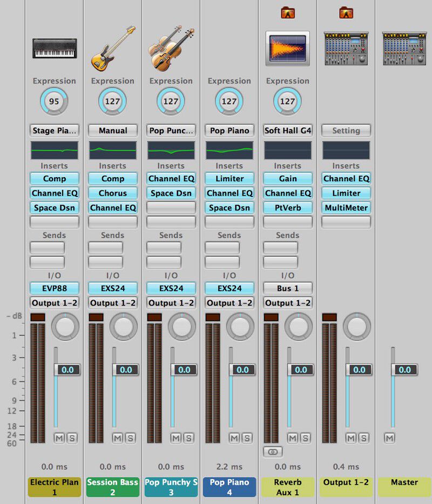Mute the Electric Piano channel
Image resolution: width=432 pixels, height=504 pixels.
click(x=59, y=438)
